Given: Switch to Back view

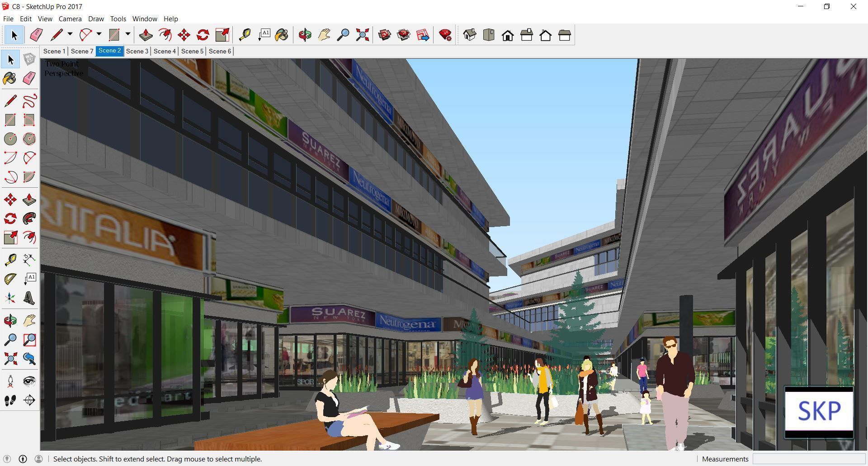Looking at the screenshot, I should point(546,35).
